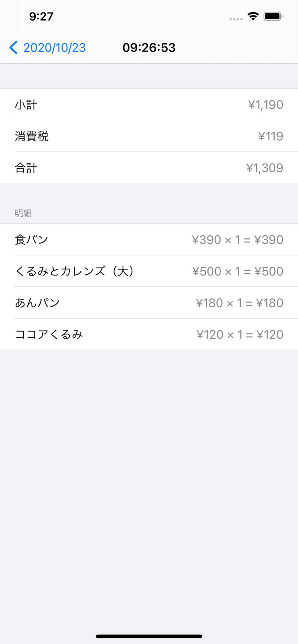Tap the 09:26:53 title text
298x644 pixels.
coord(149,48)
